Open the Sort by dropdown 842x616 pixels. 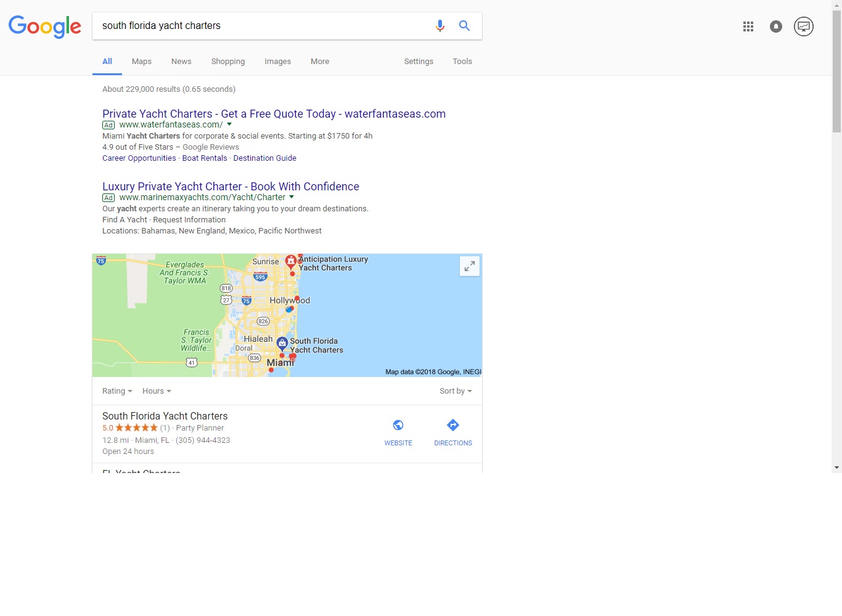click(x=456, y=391)
